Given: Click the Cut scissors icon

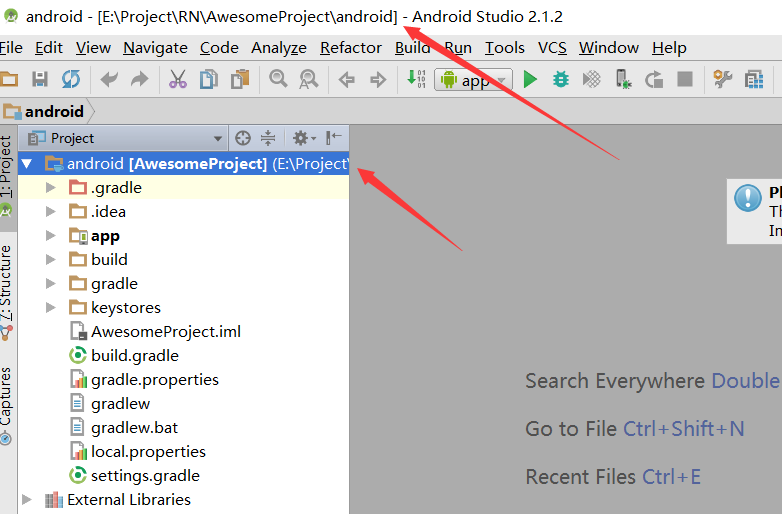Looking at the screenshot, I should [x=178, y=79].
